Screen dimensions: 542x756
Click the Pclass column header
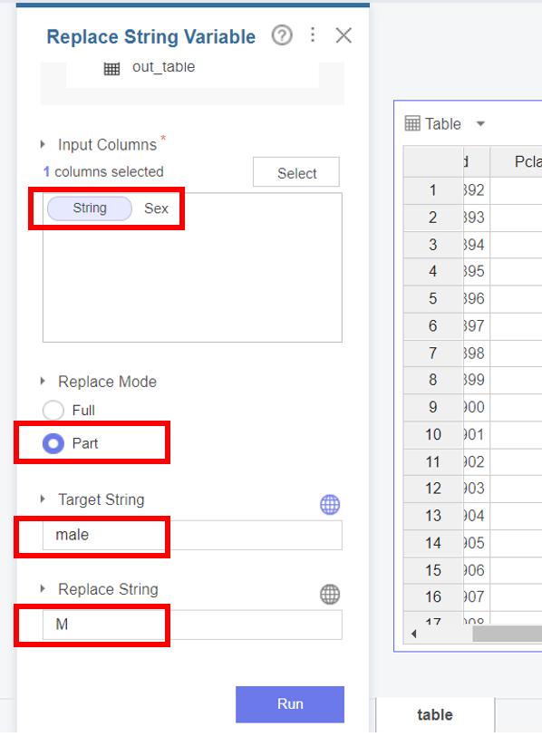(x=516, y=161)
